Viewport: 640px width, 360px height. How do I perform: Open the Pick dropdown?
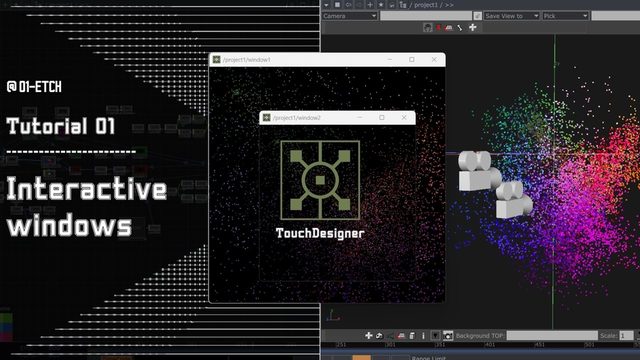click(565, 16)
